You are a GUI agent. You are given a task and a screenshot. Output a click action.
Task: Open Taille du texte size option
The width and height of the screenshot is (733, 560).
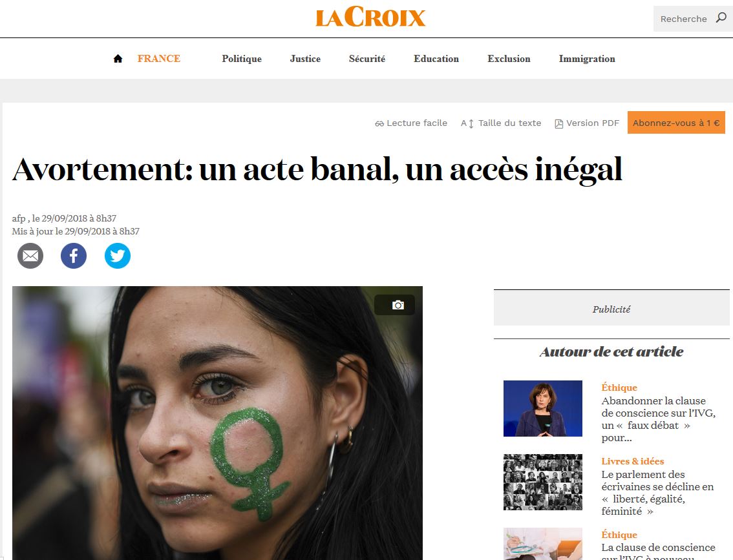[501, 123]
